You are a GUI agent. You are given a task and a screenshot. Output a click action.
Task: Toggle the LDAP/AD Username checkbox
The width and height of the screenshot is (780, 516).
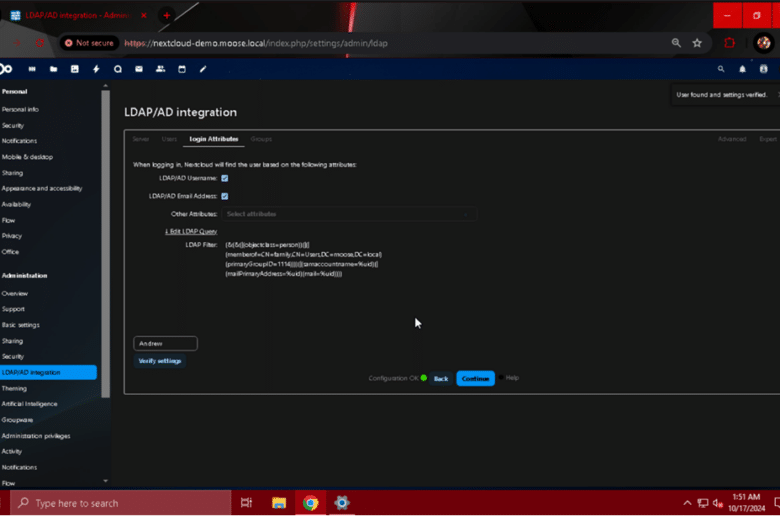point(225,178)
